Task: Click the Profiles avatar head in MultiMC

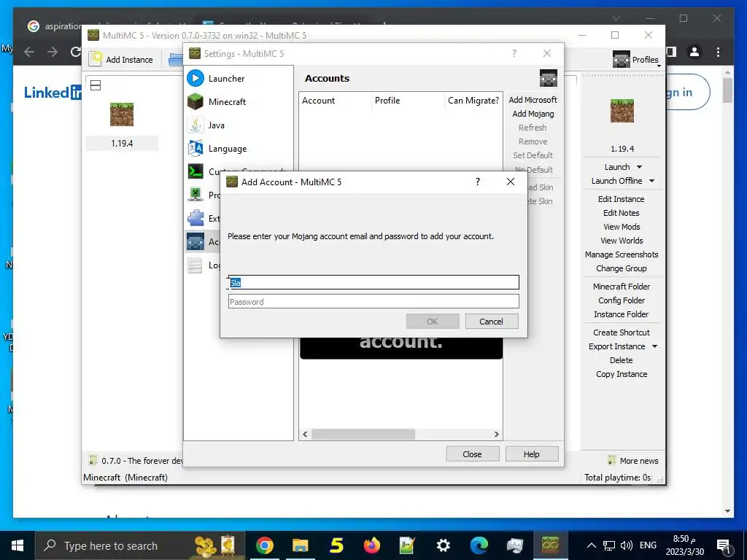Action: (x=622, y=59)
